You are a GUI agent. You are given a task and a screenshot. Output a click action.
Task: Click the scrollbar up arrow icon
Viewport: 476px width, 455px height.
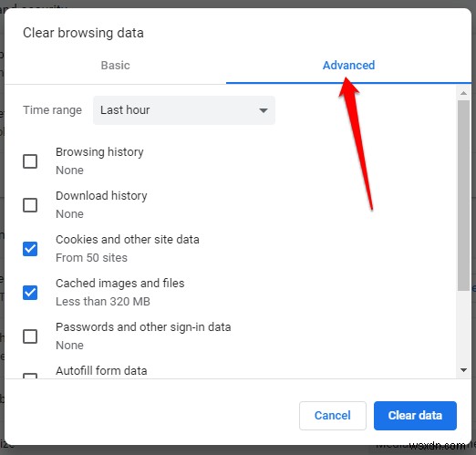pos(463,93)
